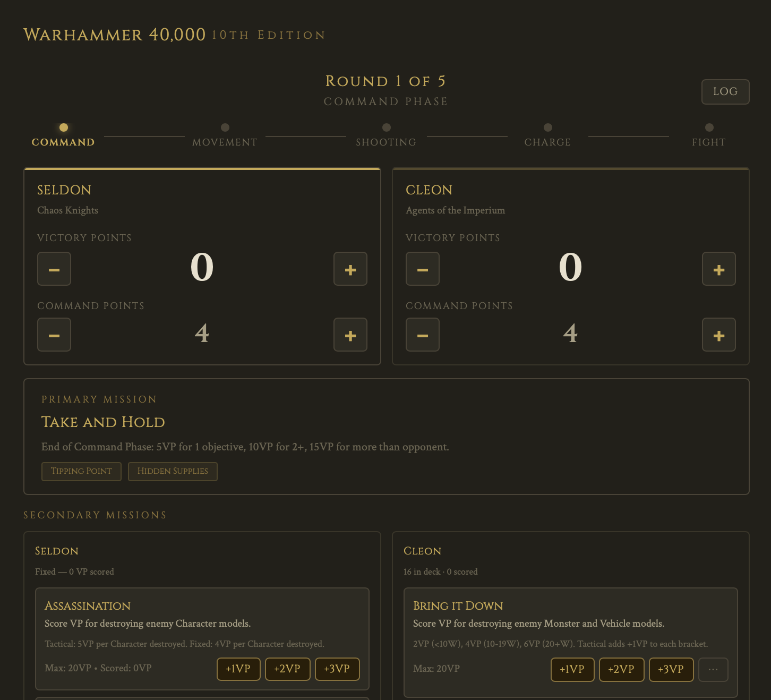This screenshot has height=700, width=771.
Task: Increase Seldon's victory points with plus button
Action: [350, 269]
